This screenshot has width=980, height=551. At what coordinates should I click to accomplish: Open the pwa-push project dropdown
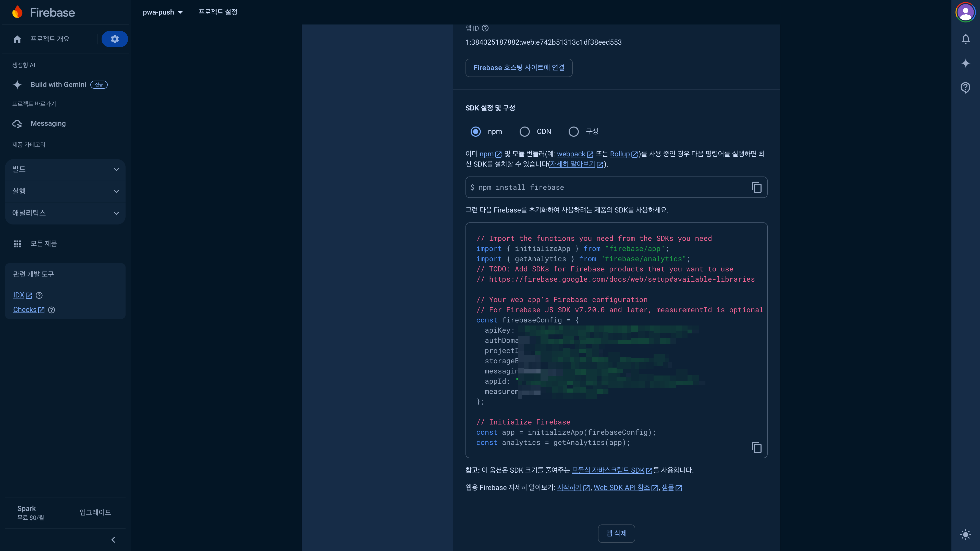coord(163,12)
